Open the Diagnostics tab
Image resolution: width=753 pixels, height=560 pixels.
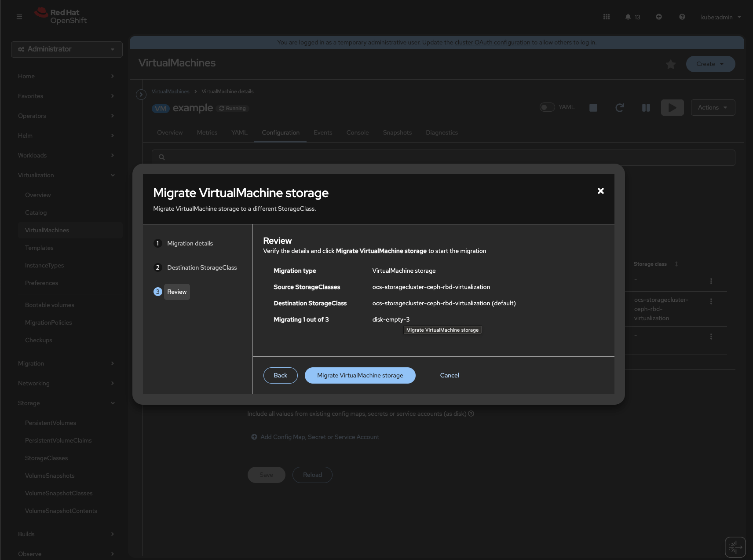coord(442,132)
